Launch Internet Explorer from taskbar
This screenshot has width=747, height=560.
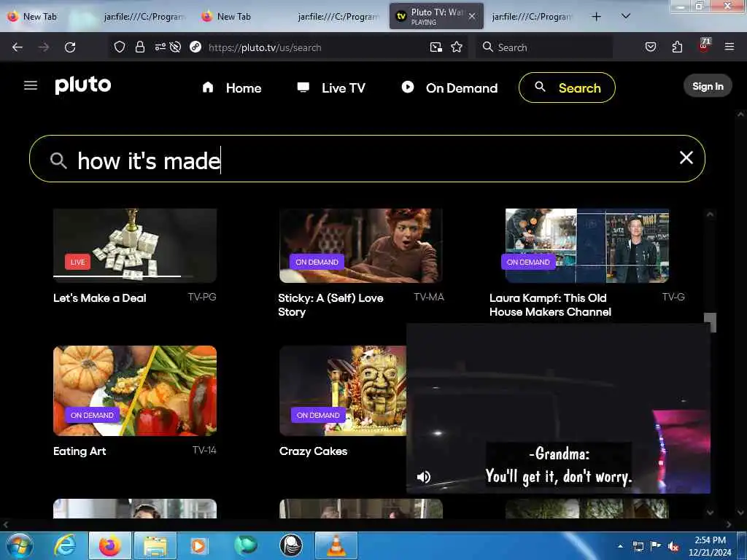[x=64, y=545]
